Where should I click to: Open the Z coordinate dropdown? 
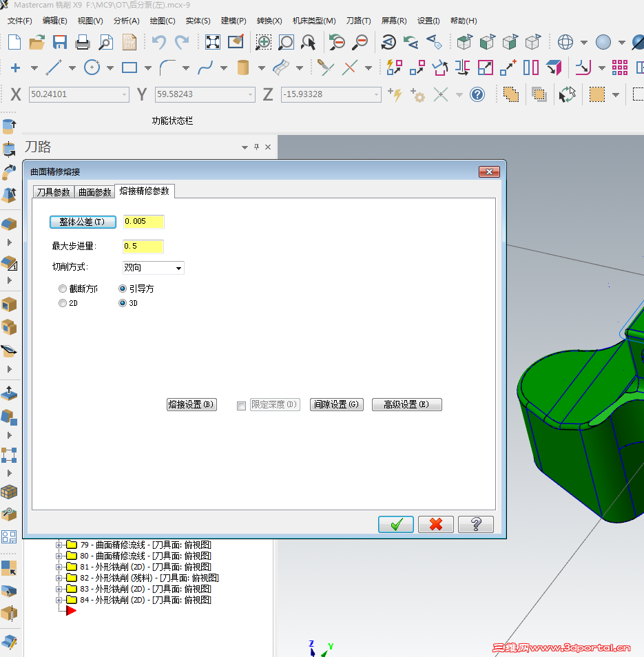point(376,95)
